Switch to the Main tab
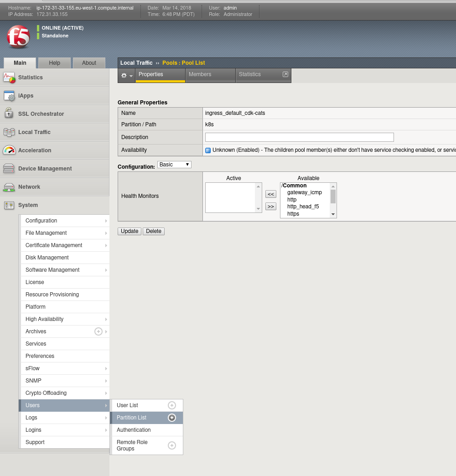 [20, 63]
